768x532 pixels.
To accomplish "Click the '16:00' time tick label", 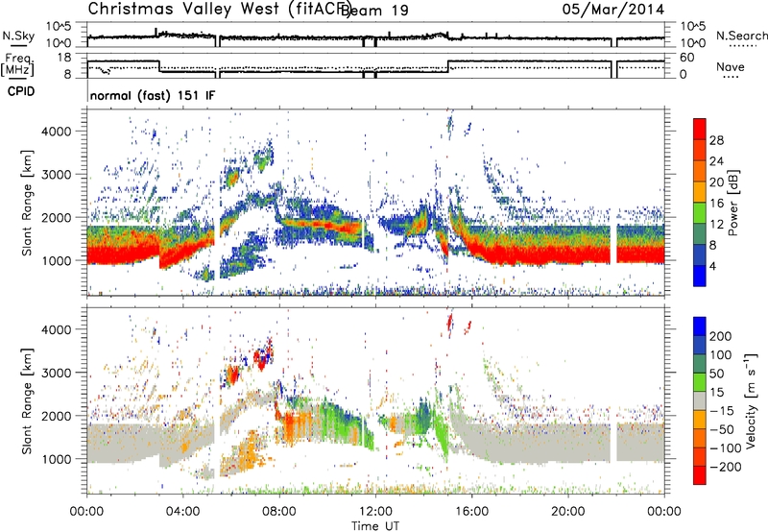I will (471, 512).
